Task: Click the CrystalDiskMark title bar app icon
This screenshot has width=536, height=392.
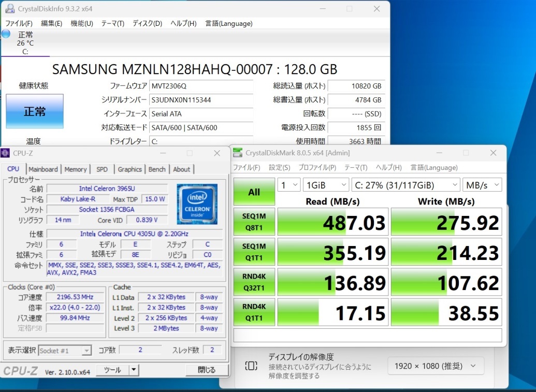Action: [x=238, y=153]
